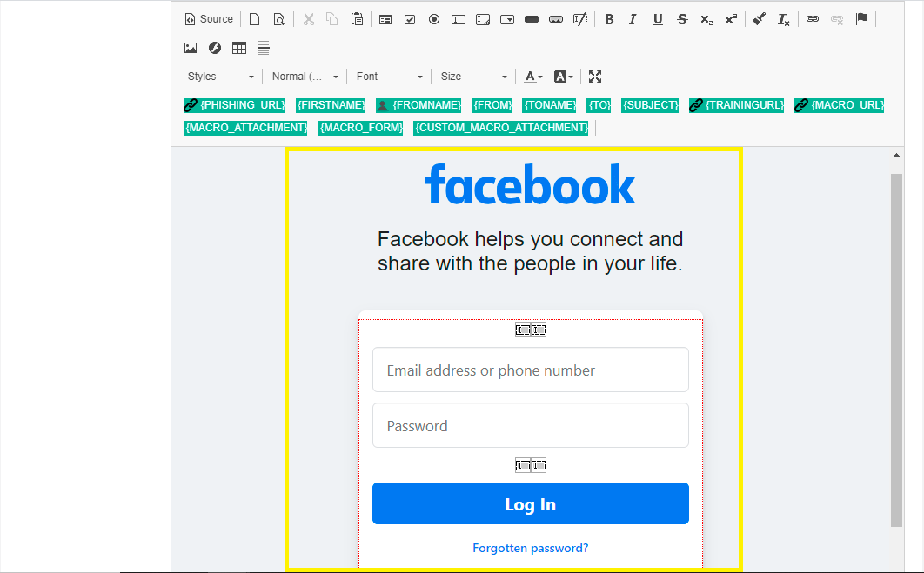The image size is (924, 573).
Task: Click the Unlink icon
Action: [x=837, y=19]
